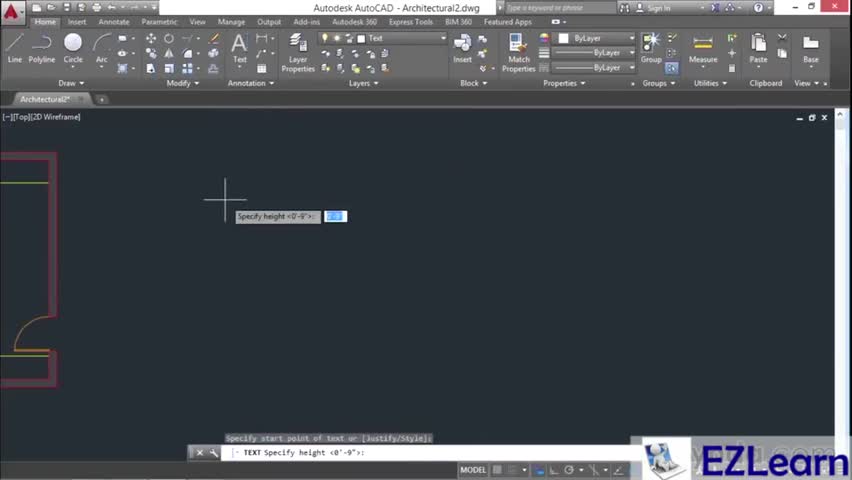Open a new drawing tab with plus
The height and width of the screenshot is (480, 852).
click(102, 99)
